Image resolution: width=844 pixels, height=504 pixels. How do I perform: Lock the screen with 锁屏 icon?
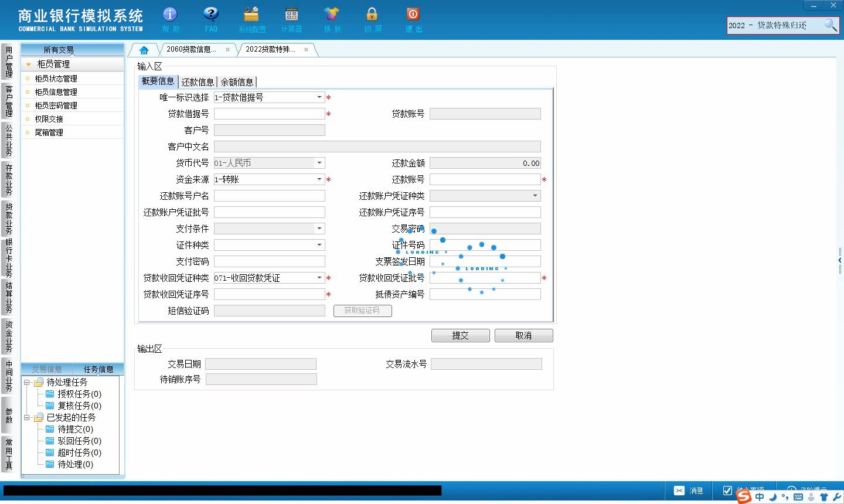372,15
